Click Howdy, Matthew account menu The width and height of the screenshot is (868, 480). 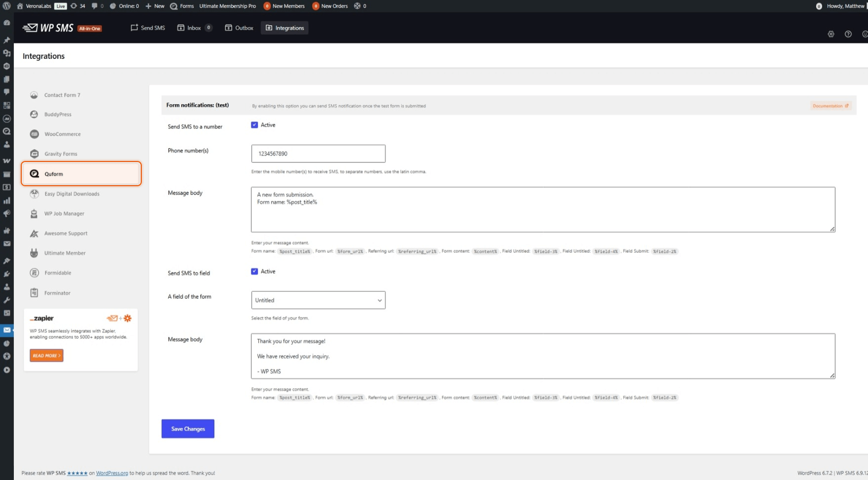(841, 6)
